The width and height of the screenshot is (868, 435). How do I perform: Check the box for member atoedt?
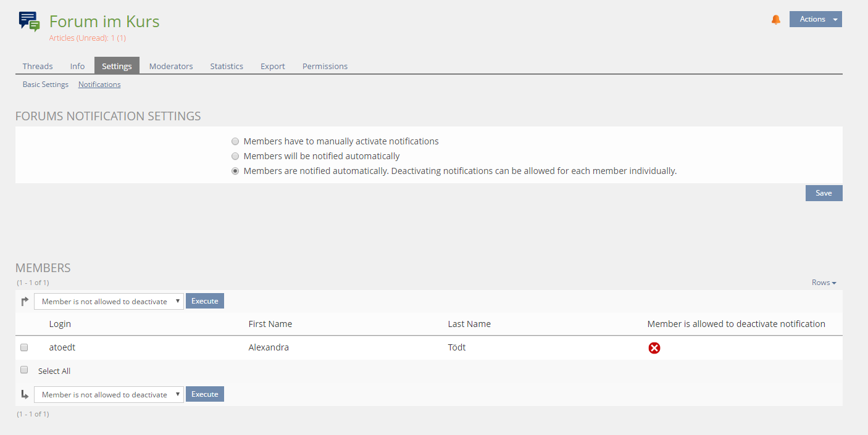coord(24,347)
